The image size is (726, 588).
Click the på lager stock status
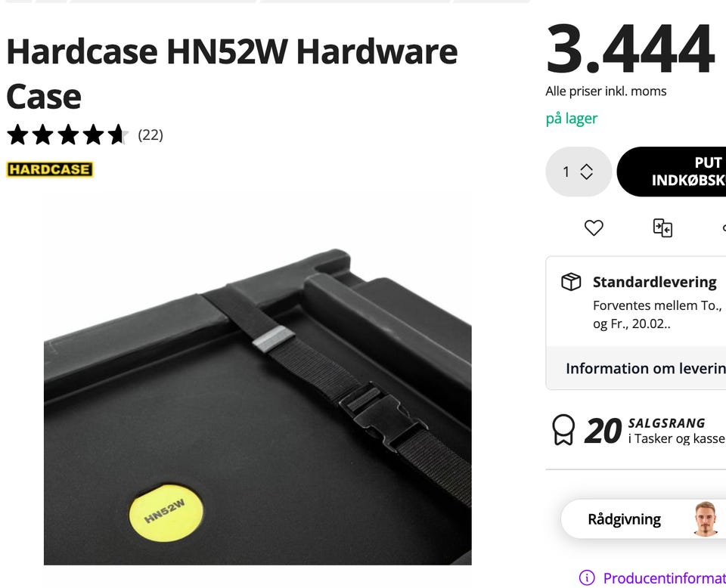tap(572, 119)
